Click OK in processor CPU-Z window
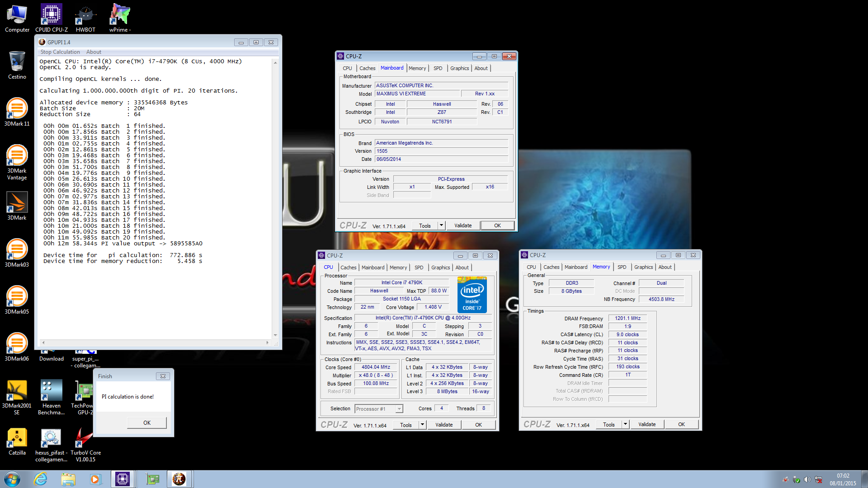Image resolution: width=868 pixels, height=488 pixels. [x=478, y=425]
